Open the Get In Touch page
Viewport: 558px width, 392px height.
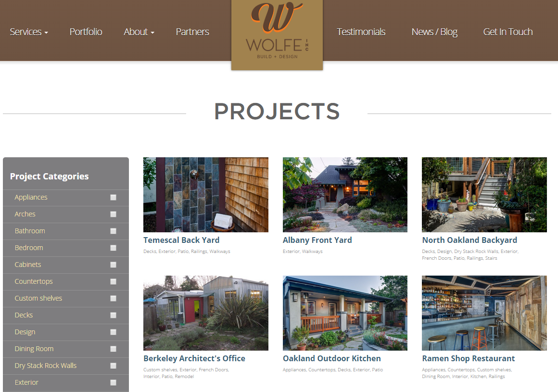[x=508, y=32]
